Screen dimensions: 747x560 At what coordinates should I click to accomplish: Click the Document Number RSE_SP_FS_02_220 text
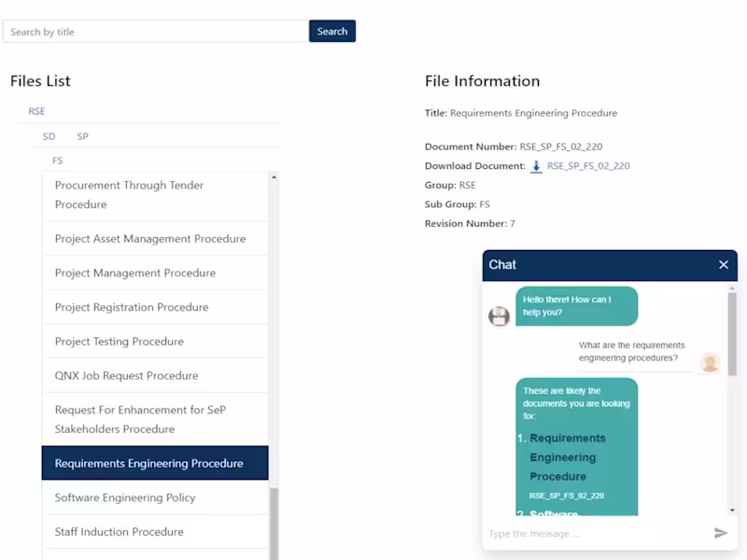pyautogui.click(x=561, y=147)
